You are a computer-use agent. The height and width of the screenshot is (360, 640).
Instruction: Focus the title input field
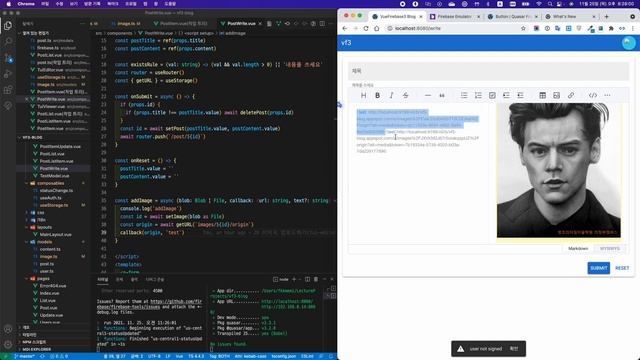coord(488,71)
